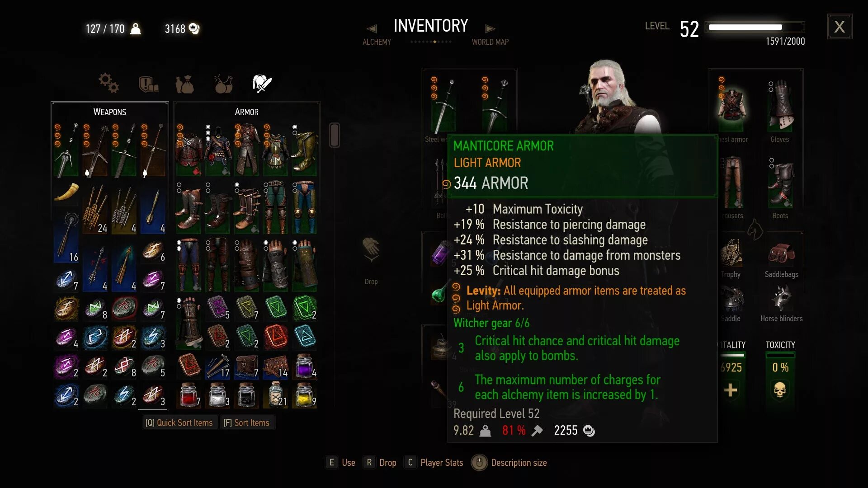Click the inventory scrollbar handle

[335, 135]
